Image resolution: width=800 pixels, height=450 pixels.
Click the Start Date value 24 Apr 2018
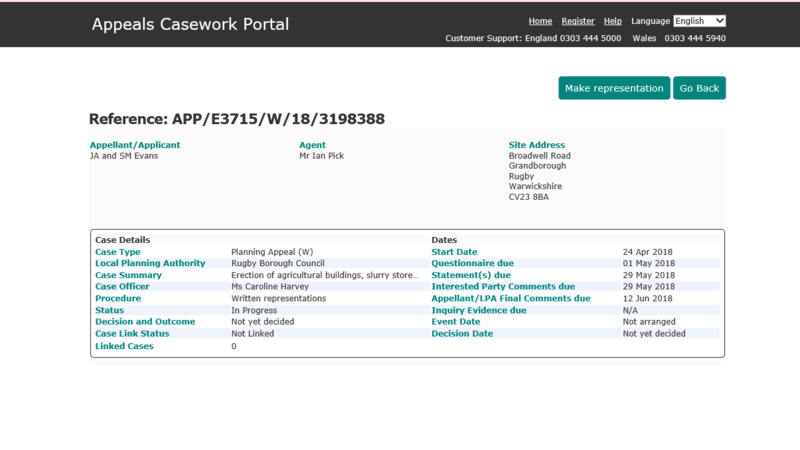click(648, 252)
